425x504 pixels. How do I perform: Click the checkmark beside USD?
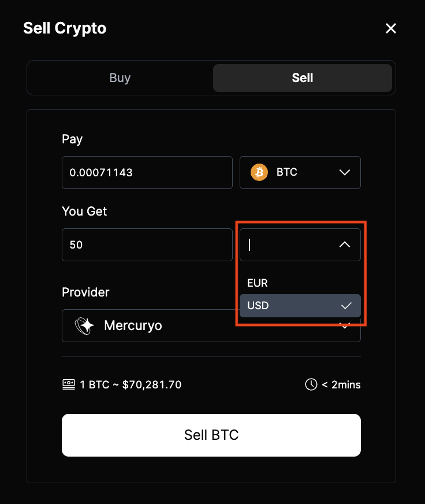[346, 306]
